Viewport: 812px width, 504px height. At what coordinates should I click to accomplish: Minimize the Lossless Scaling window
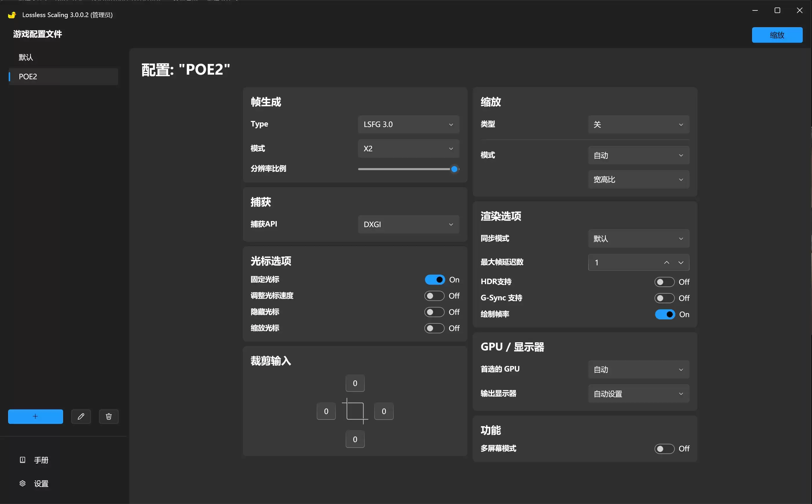pyautogui.click(x=755, y=10)
